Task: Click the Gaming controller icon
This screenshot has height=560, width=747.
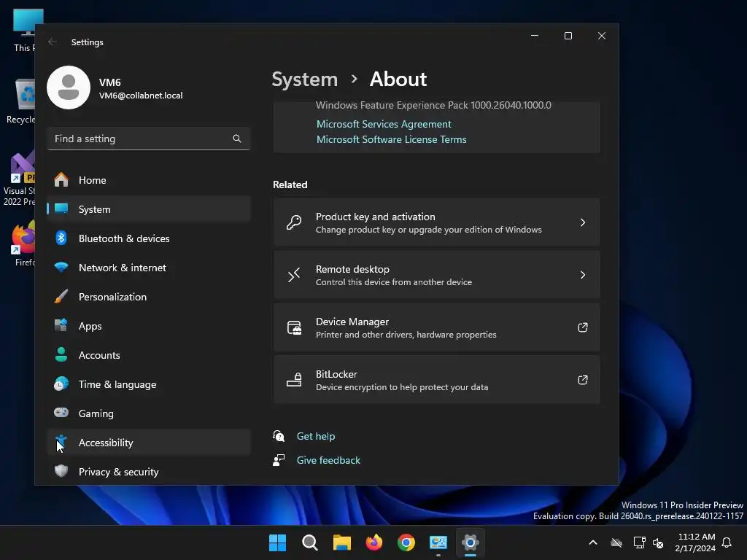Action: [61, 413]
